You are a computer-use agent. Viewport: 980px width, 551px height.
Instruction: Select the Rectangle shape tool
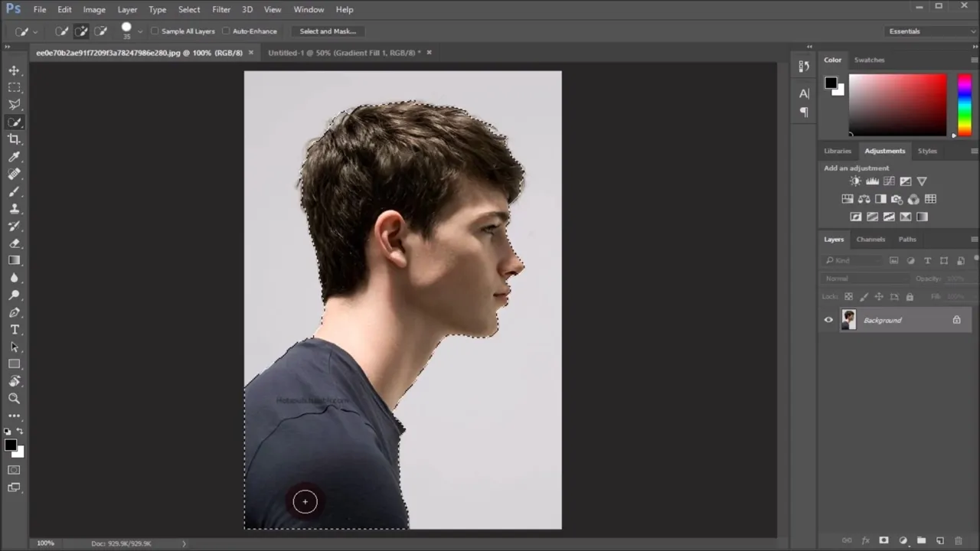[15, 364]
